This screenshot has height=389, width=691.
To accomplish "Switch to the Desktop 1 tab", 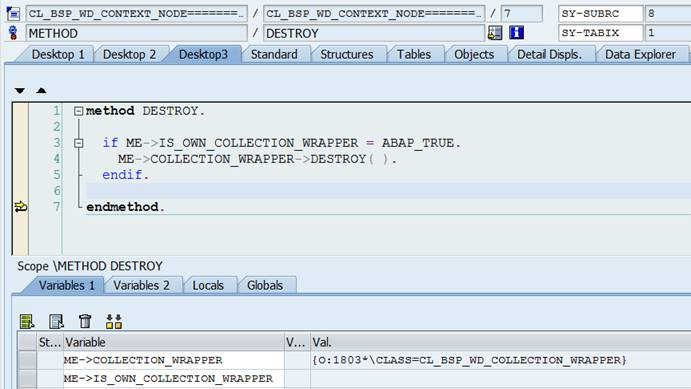I will tap(58, 55).
